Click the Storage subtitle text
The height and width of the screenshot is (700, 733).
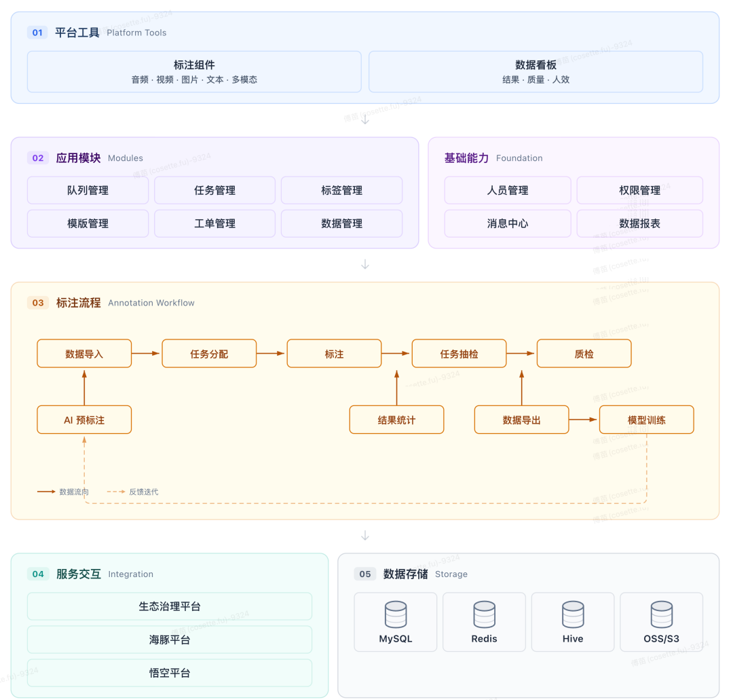[451, 574]
